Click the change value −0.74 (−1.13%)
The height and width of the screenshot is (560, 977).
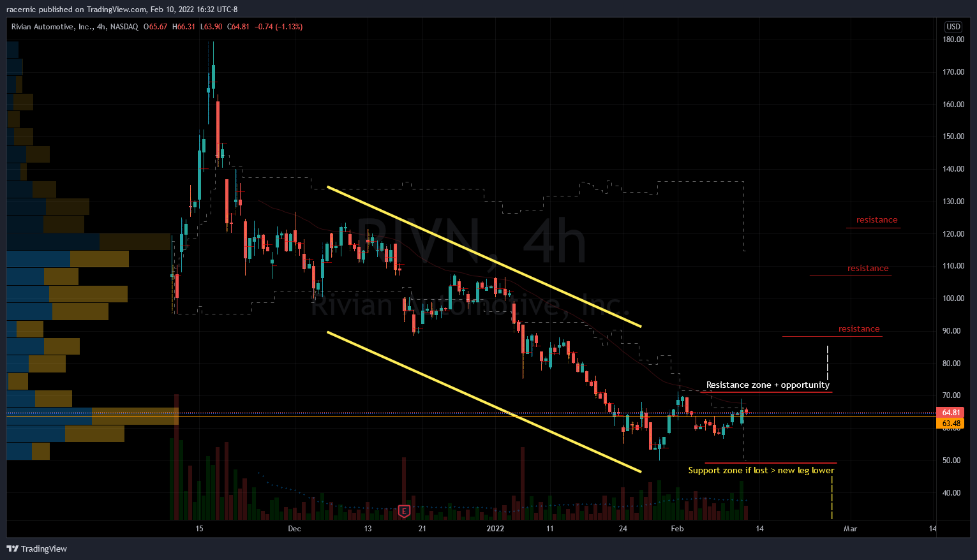279,27
